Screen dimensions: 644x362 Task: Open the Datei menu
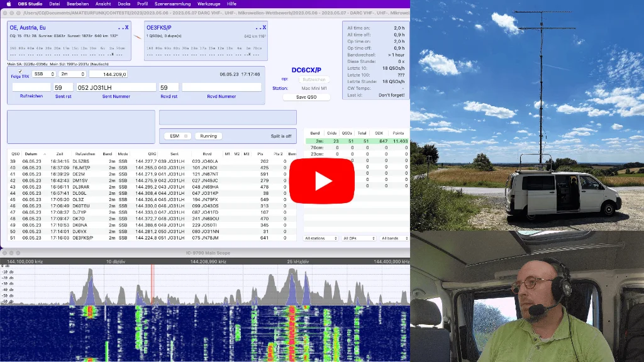(54, 4)
